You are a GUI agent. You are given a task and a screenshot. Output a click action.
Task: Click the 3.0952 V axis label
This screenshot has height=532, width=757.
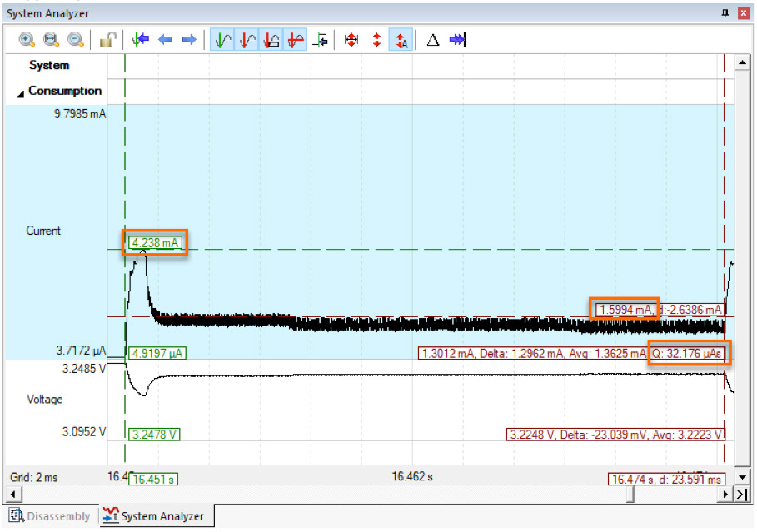(84, 431)
